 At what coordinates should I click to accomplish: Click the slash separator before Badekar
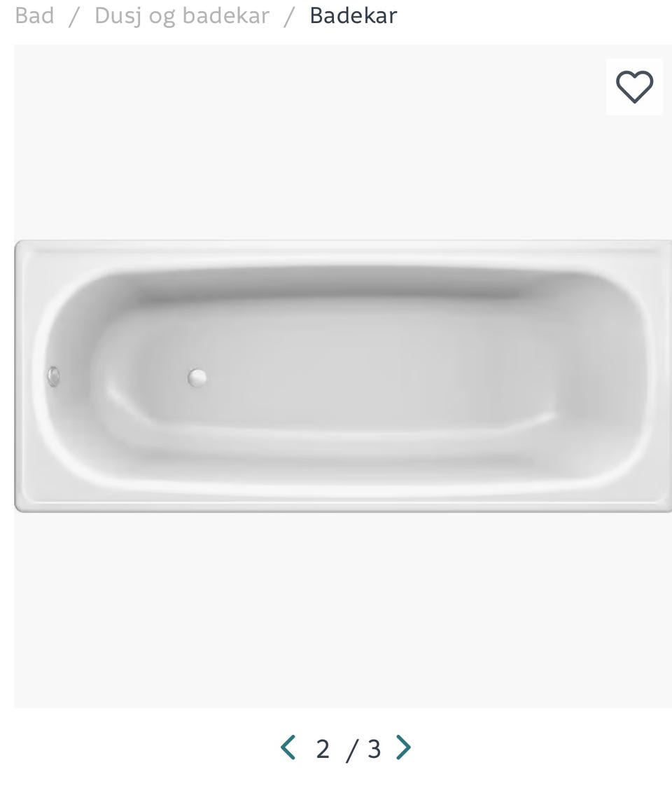[290, 16]
